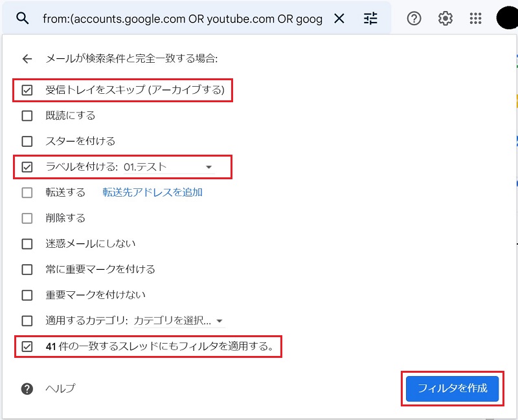This screenshot has height=420, width=518.
Task: Go back with the left arrow icon
Action: (27, 59)
